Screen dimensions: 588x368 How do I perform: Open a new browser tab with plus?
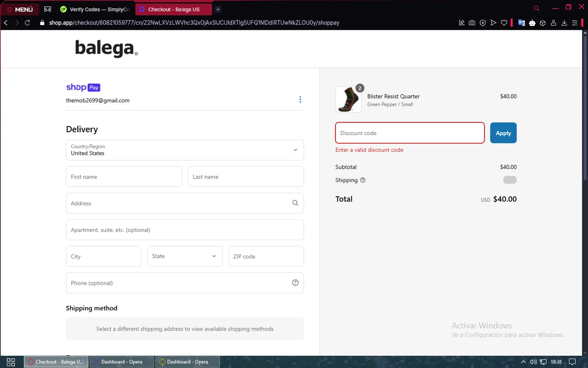click(x=218, y=9)
